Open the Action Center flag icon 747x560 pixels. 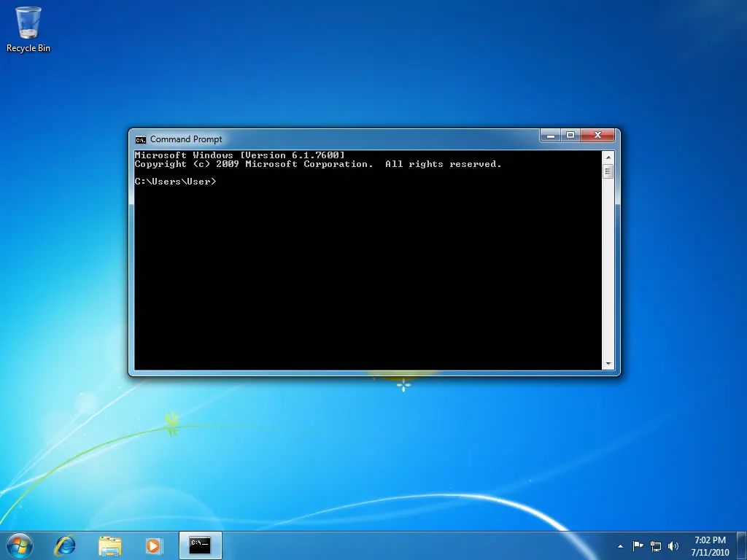[638, 545]
